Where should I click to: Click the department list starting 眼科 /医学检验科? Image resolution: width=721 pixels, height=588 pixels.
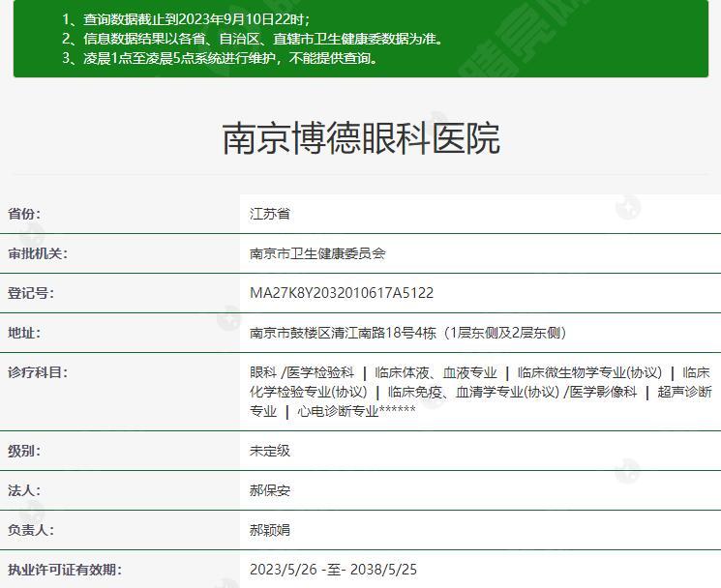click(481, 392)
